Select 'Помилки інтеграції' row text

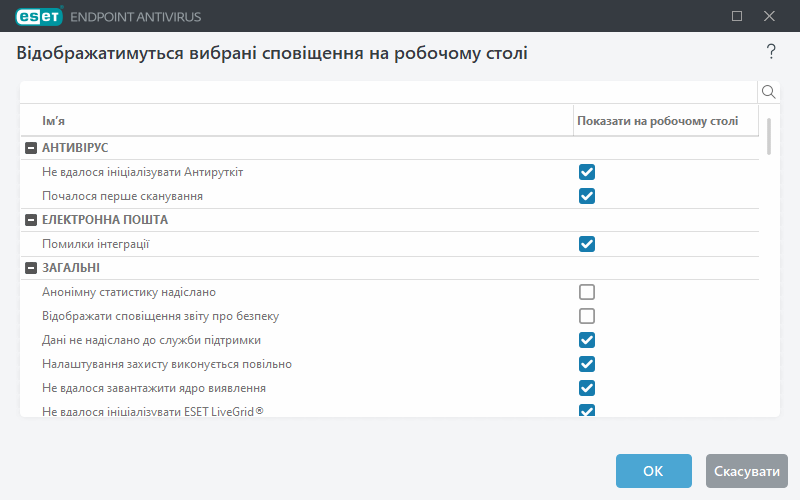(x=95, y=244)
